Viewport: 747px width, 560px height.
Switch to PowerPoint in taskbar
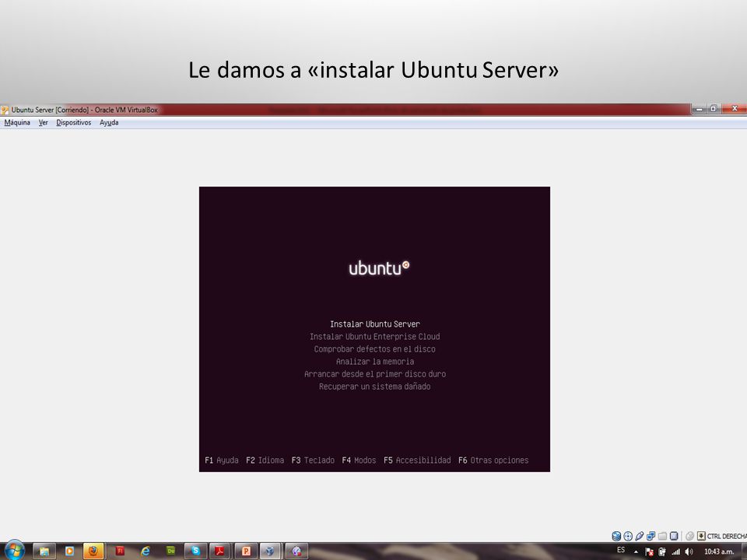click(x=245, y=551)
